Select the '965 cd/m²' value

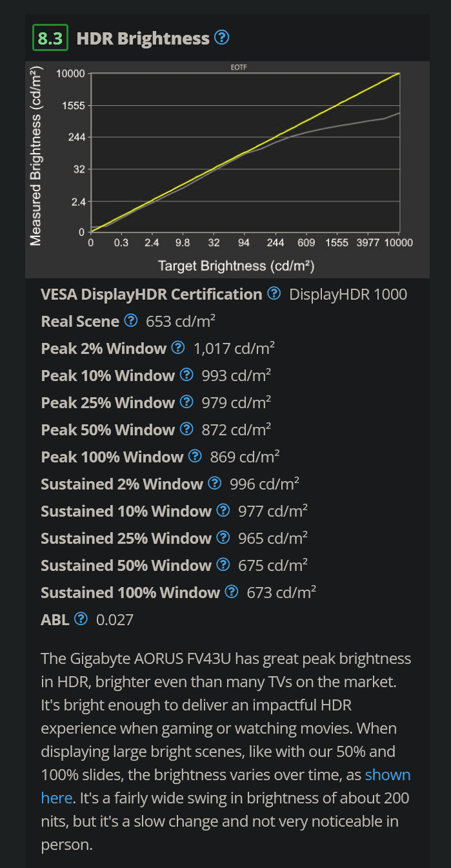[273, 539]
